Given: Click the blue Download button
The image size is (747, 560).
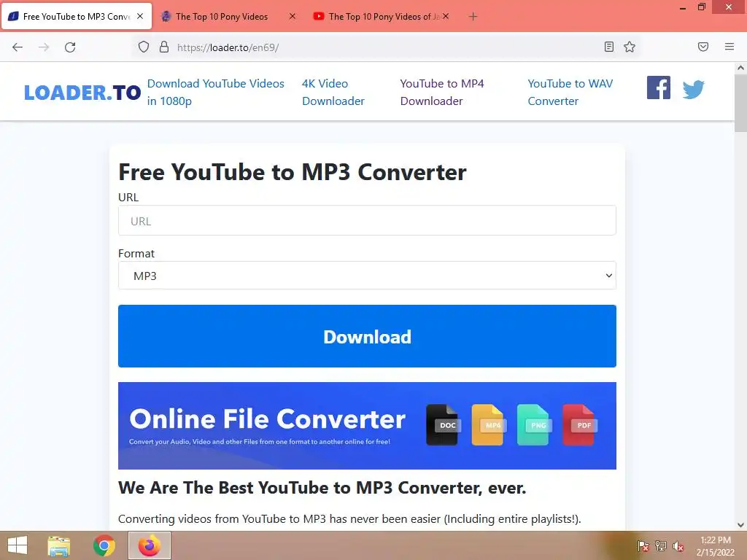Looking at the screenshot, I should point(367,336).
